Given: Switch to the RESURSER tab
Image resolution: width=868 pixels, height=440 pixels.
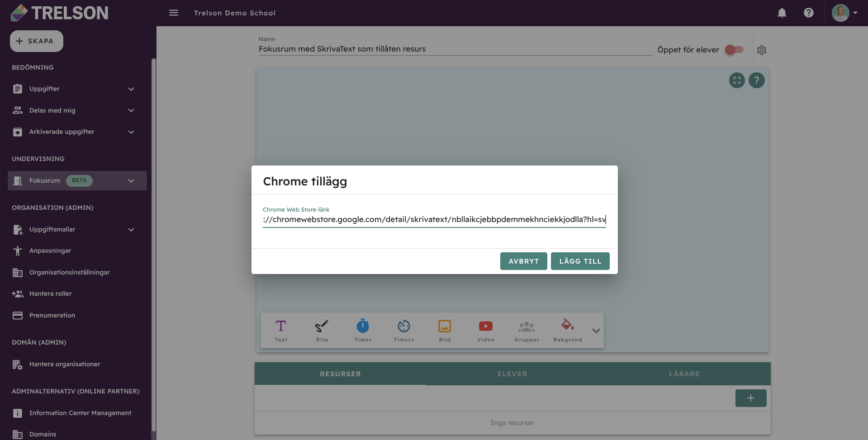Looking at the screenshot, I should pyautogui.click(x=341, y=374).
